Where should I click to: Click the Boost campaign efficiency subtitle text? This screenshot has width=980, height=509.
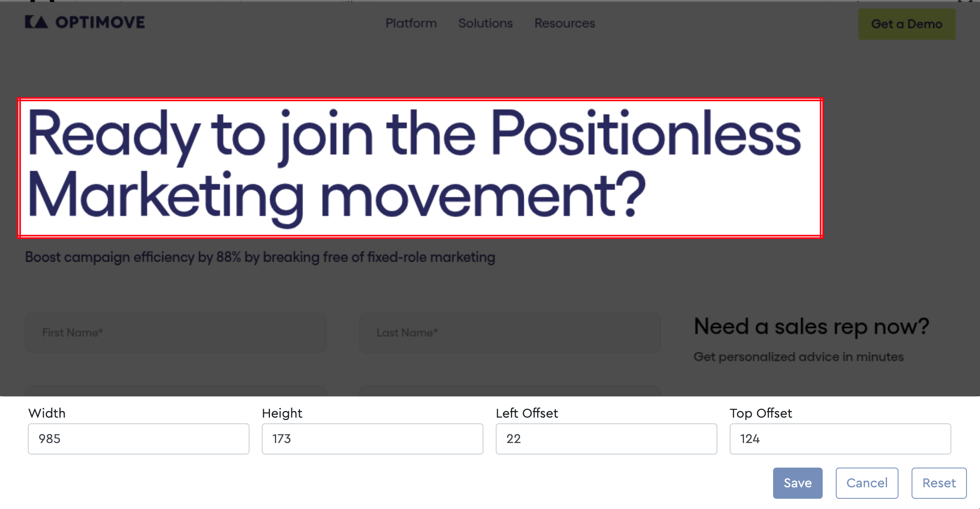260,257
